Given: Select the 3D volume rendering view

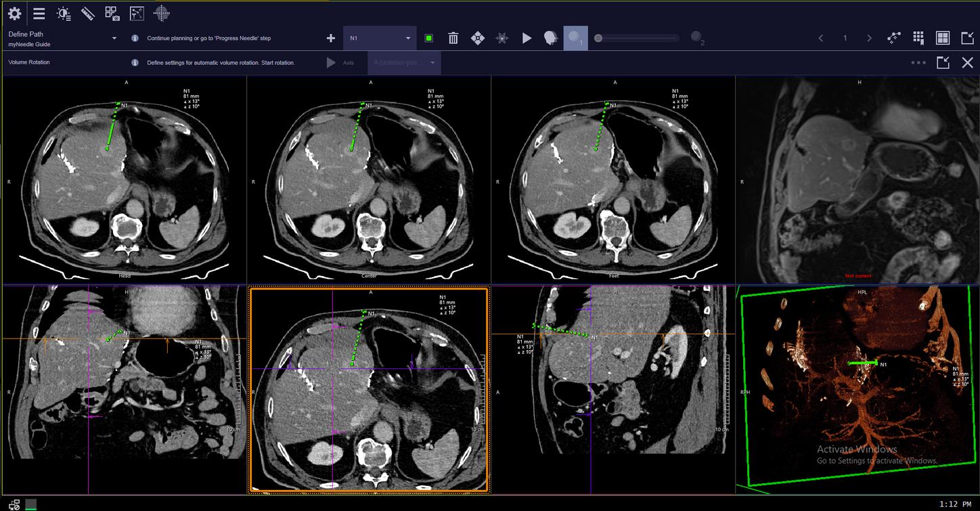Looking at the screenshot, I should [857, 386].
